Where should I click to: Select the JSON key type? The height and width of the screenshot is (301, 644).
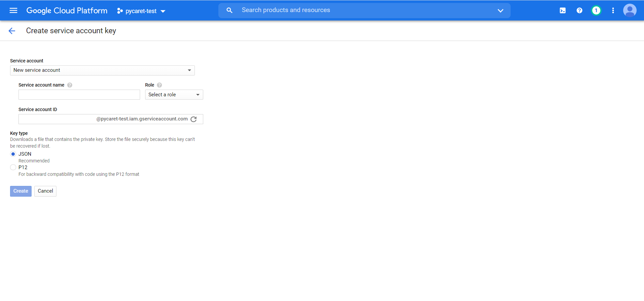tap(13, 154)
